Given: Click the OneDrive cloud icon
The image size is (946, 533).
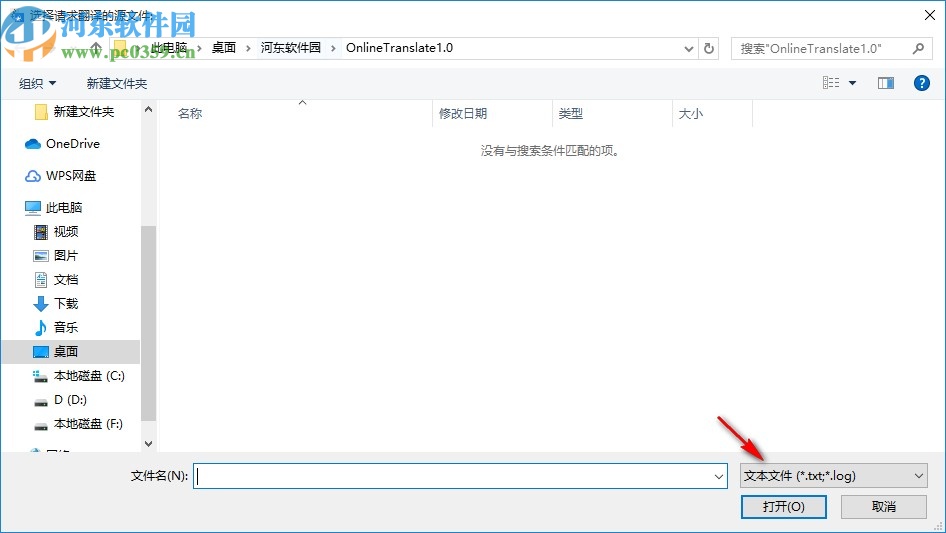Looking at the screenshot, I should (x=33, y=144).
